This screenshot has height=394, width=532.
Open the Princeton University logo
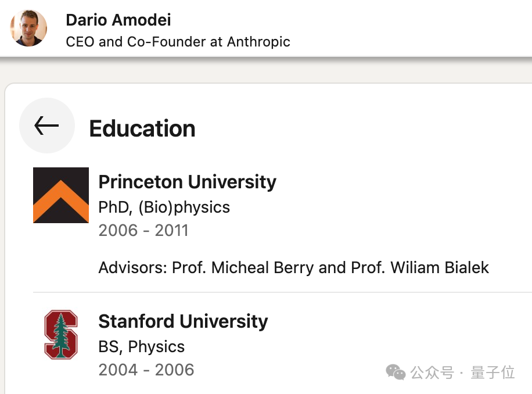[x=61, y=195]
